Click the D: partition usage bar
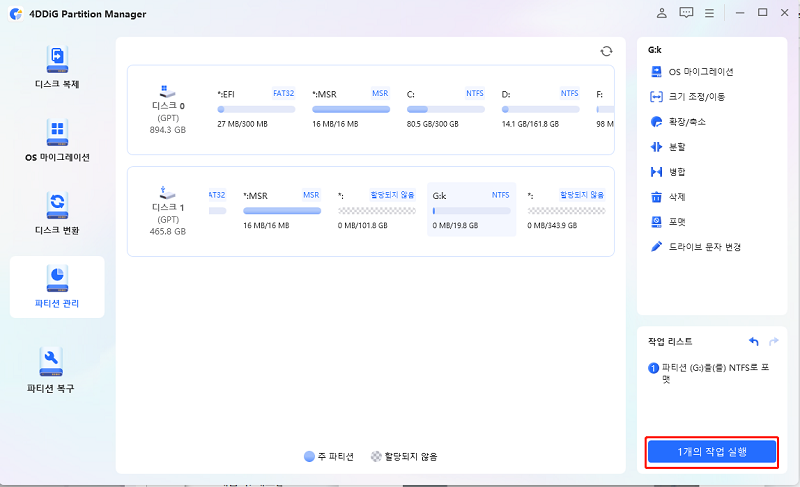Viewport: 800px width, 487px height. point(540,109)
